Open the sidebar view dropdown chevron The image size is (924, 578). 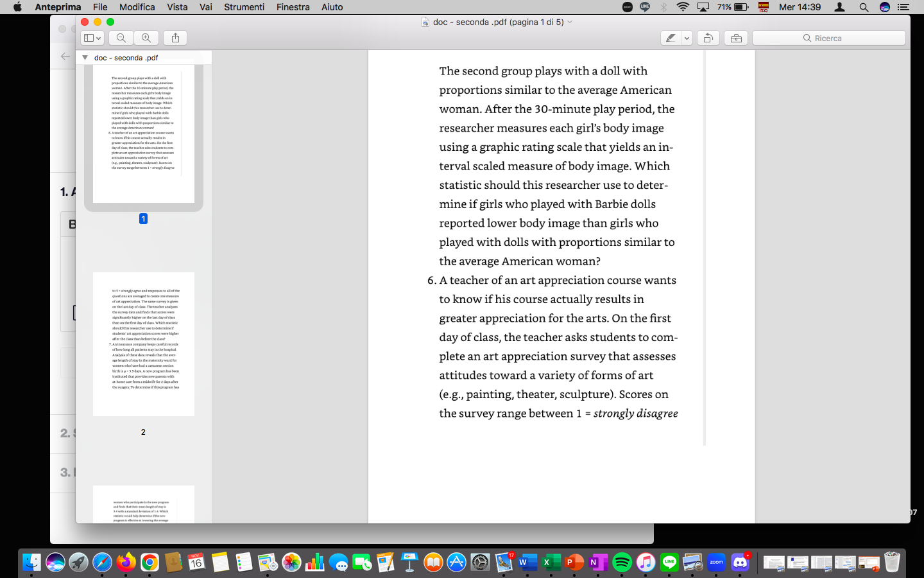coord(99,37)
